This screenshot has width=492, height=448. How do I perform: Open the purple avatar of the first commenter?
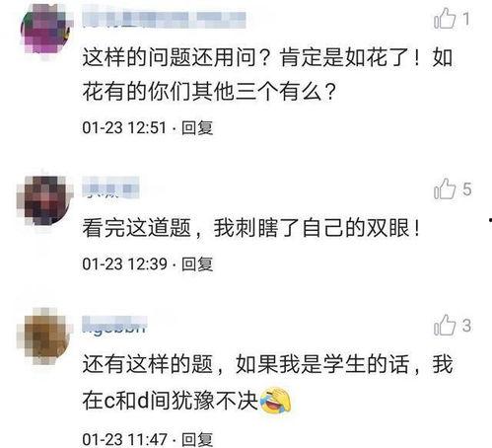(46, 29)
